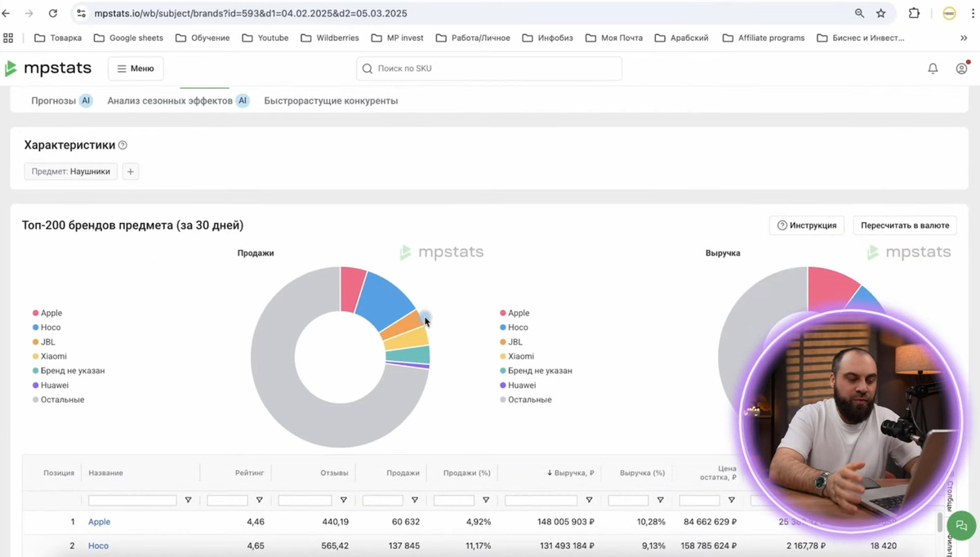Open the Affiliate programs bookmarks folder

pos(764,38)
